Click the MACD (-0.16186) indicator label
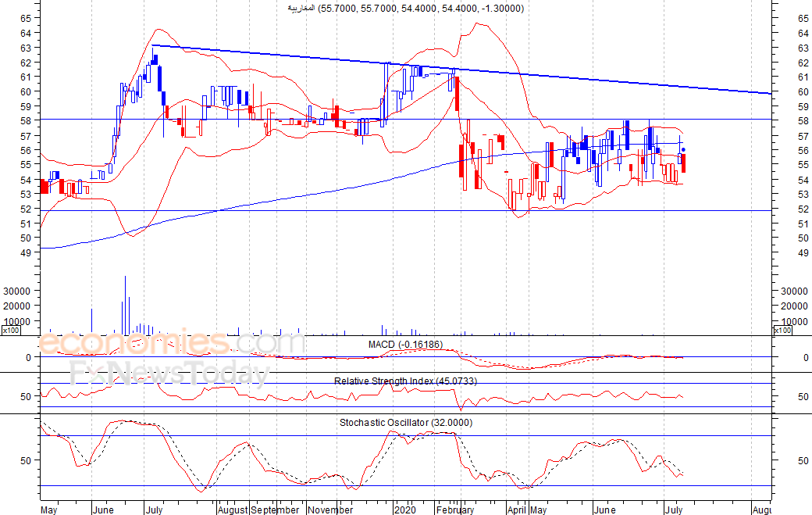This screenshot has width=812, height=515. (405, 345)
